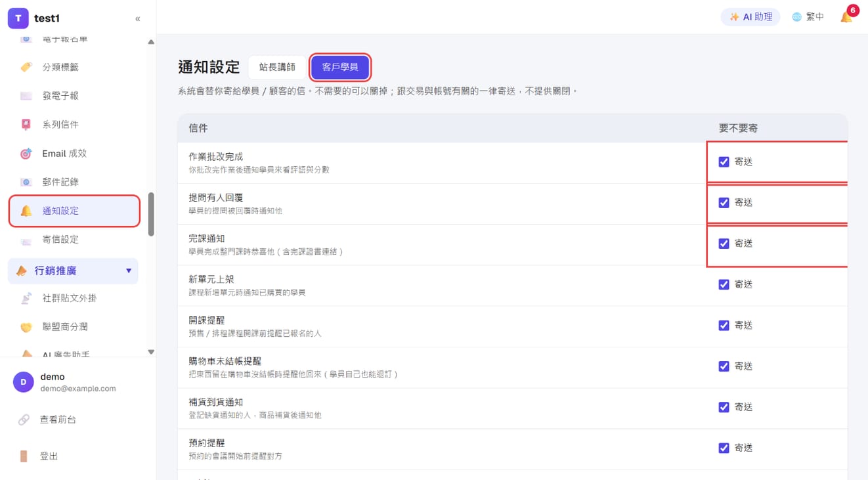Image resolution: width=868 pixels, height=480 pixels.
Task: Click the 聯盟商分潤 handshake icon
Action: pos(26,327)
